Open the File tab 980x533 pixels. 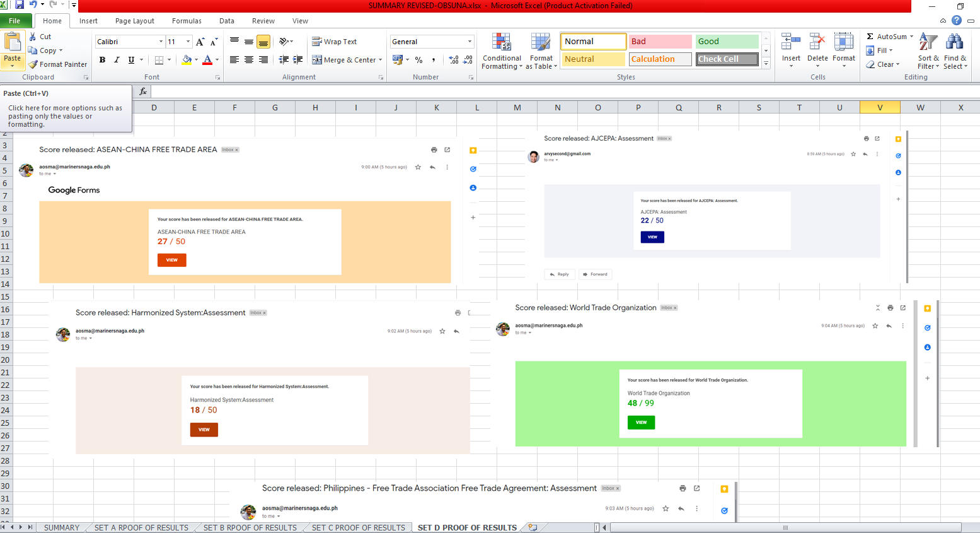14,21
